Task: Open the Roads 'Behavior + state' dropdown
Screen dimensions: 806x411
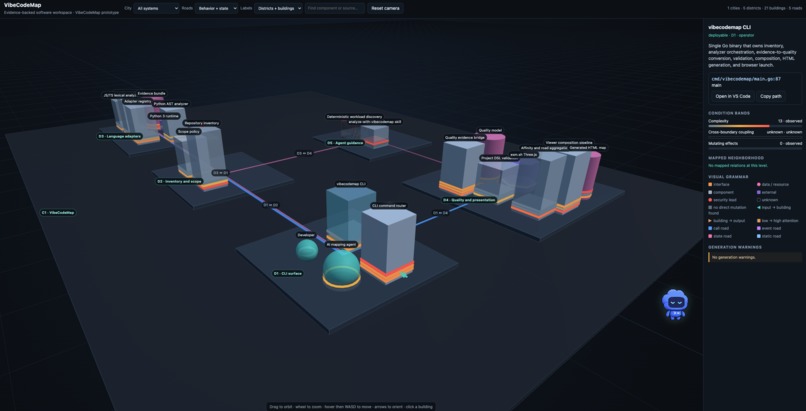Action: tap(216, 8)
